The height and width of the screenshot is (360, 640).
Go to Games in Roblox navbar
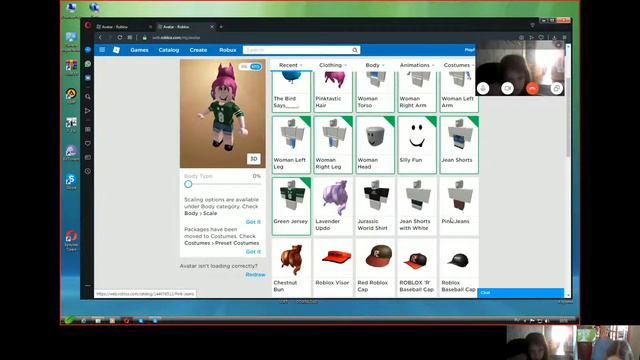[139, 50]
